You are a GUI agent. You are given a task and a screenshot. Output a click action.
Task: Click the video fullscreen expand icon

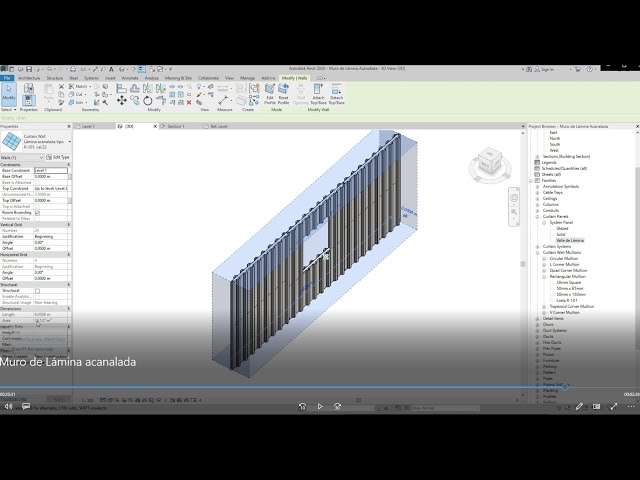click(613, 407)
